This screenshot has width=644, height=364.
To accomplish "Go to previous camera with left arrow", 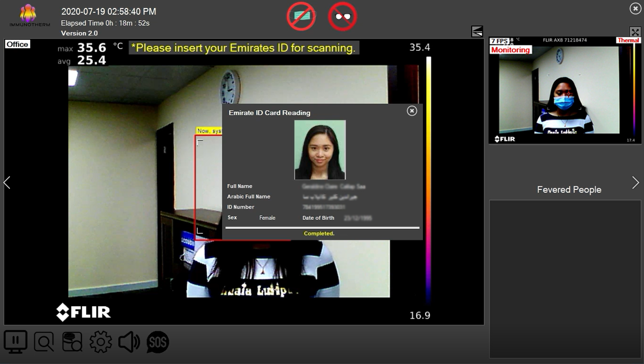I will coord(7,183).
